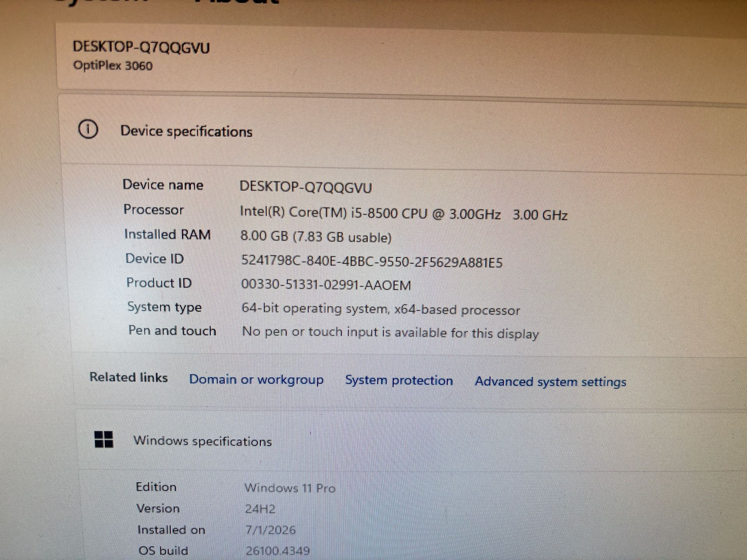747x560 pixels.
Task: Click the Related links label
Action: click(x=129, y=377)
